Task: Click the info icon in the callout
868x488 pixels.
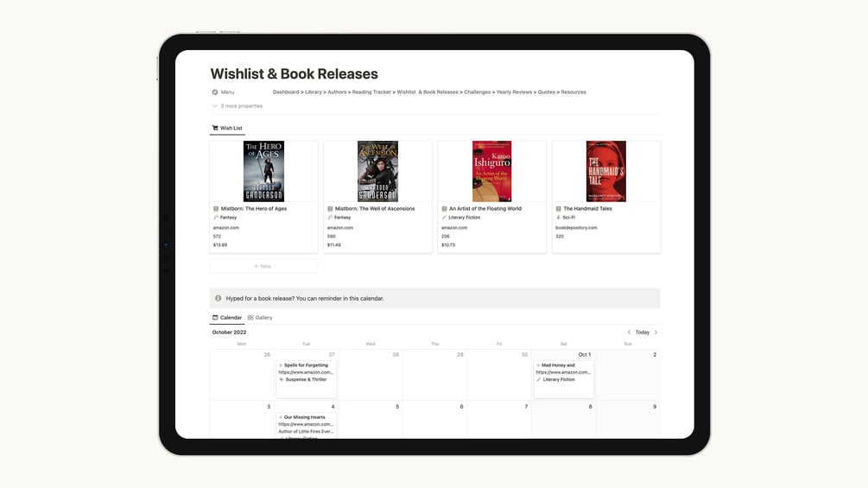Action: (219, 298)
